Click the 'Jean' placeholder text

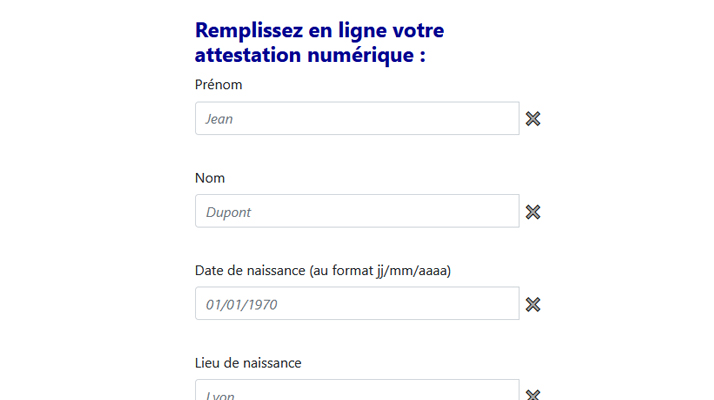219,119
